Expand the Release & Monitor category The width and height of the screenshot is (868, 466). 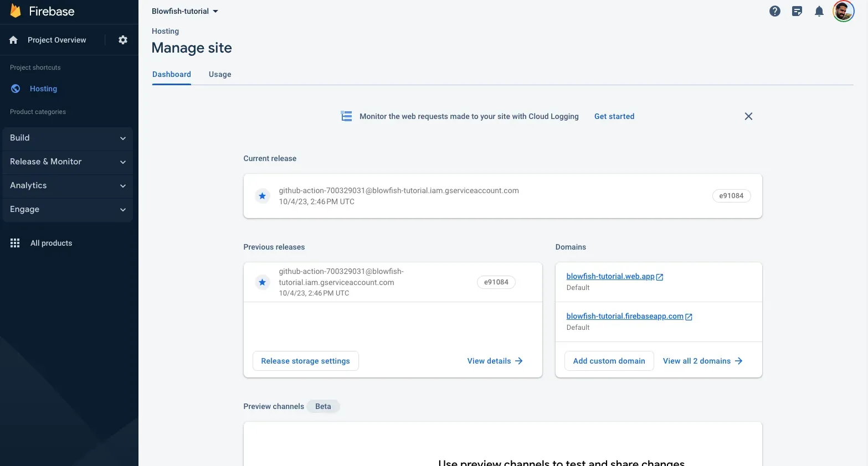tap(68, 162)
